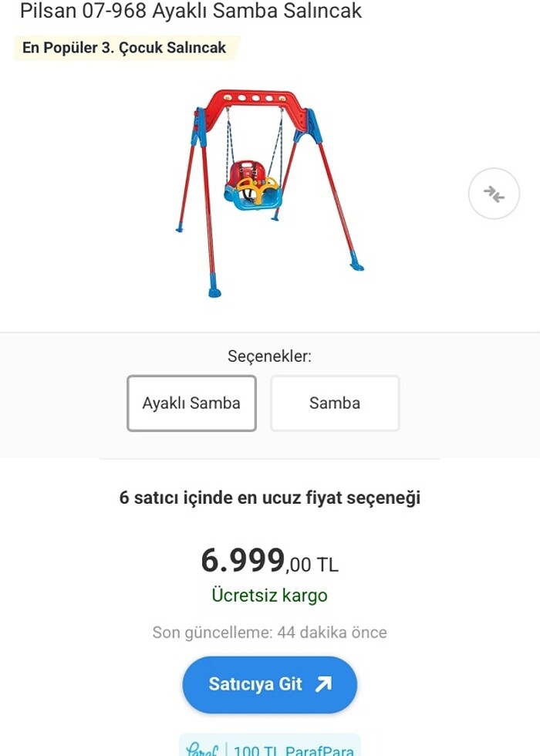Click the divider under the options section
The width and height of the screenshot is (540, 756).
pyautogui.click(x=269, y=457)
